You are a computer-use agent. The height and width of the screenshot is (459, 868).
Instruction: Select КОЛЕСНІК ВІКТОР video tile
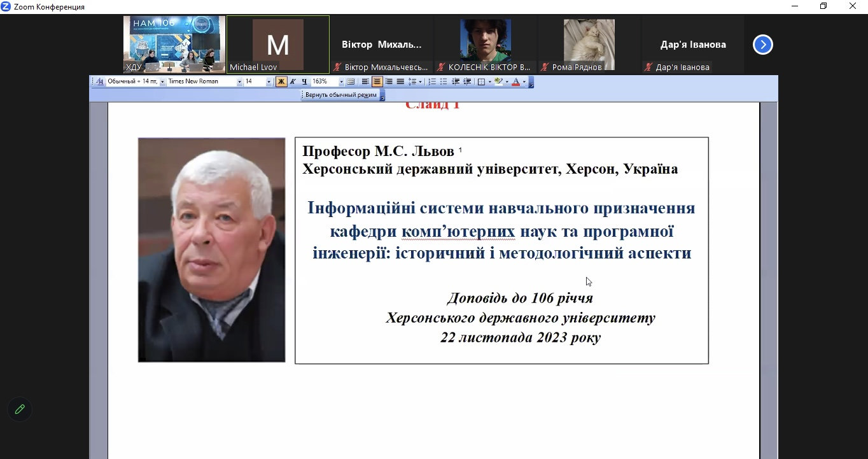[486, 45]
